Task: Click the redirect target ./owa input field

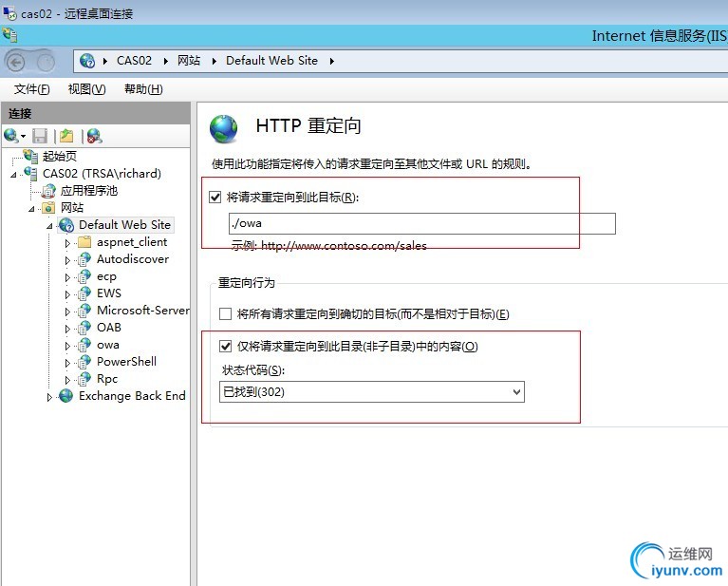Action: [422, 223]
